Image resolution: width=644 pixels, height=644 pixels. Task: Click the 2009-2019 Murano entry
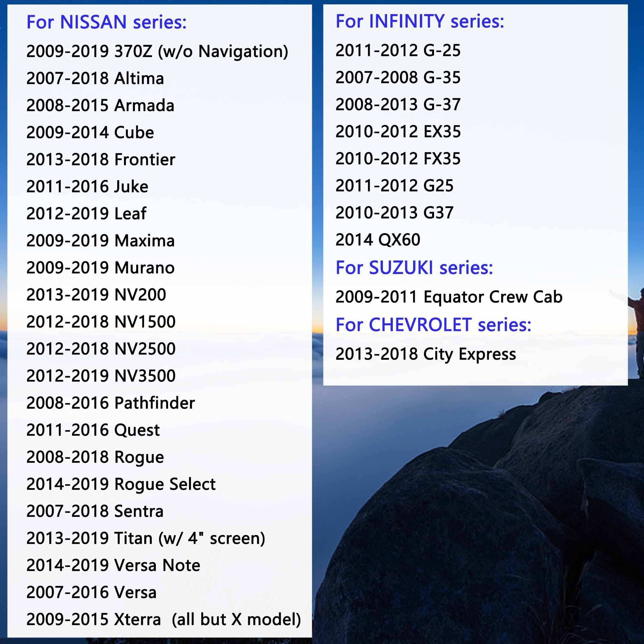[100, 268]
